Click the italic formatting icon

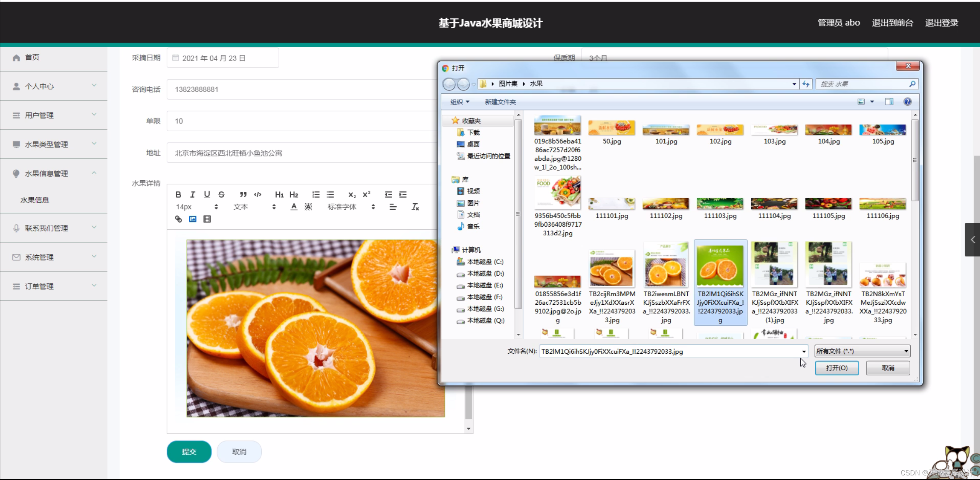pos(193,194)
